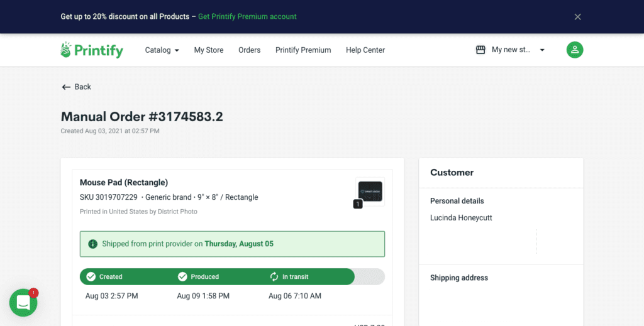Click the Created step checkmark icon

click(91, 277)
